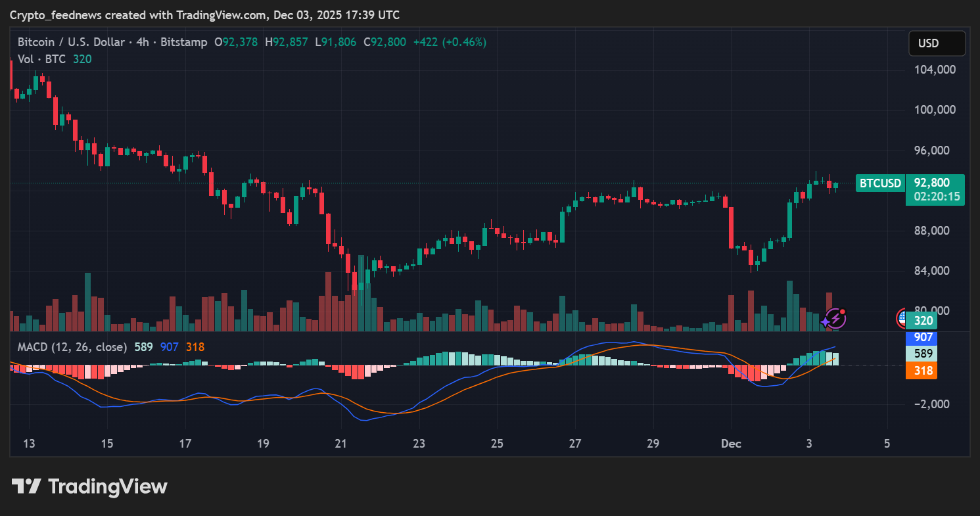Click the 21 date on time axis
The width and height of the screenshot is (980, 516).
click(x=340, y=444)
